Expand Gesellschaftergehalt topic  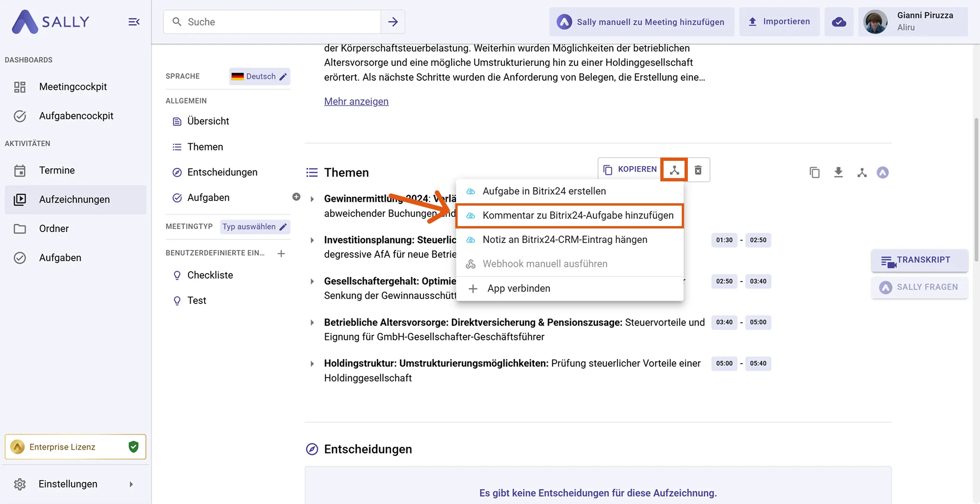(312, 281)
